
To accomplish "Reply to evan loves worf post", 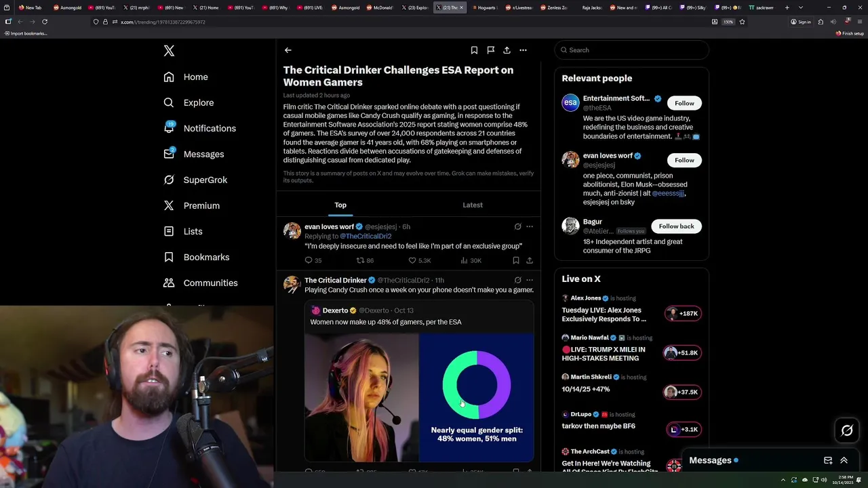I will tap(313, 260).
